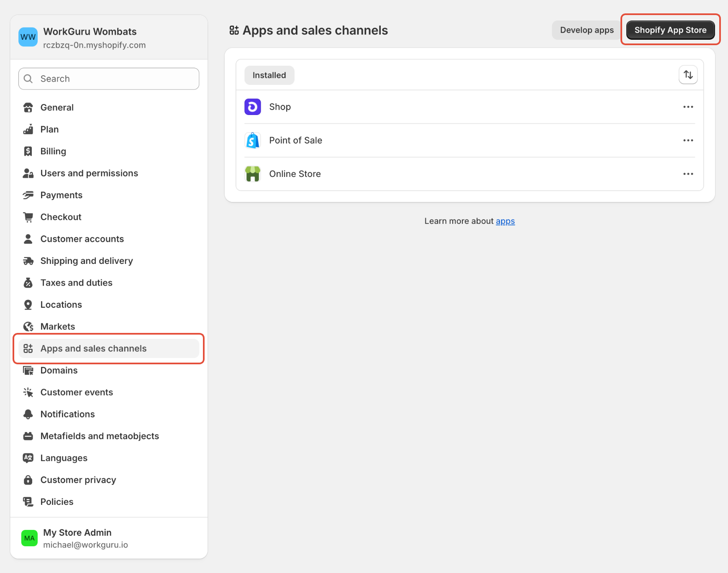728x573 pixels.
Task: Click the purple Shop app icon
Action: [253, 107]
